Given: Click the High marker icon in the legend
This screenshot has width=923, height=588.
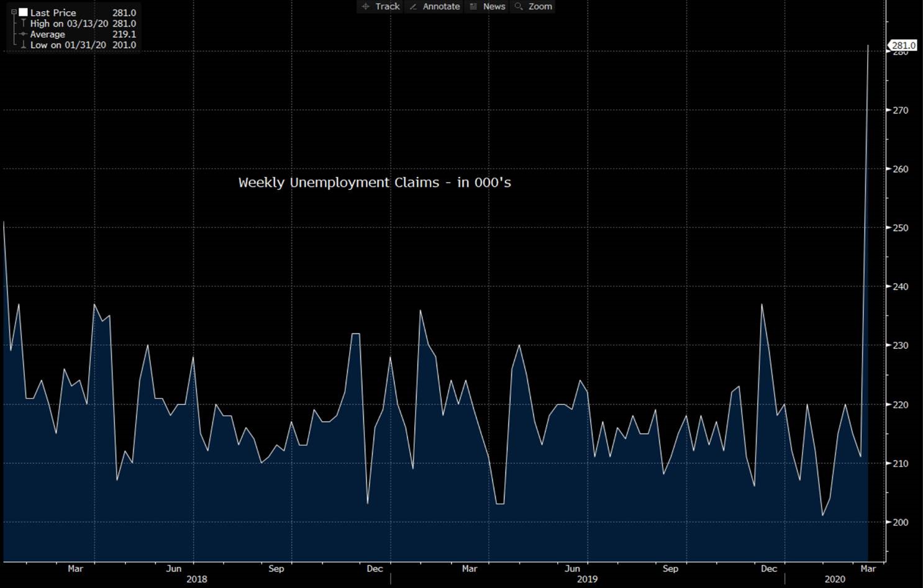Looking at the screenshot, I should (24, 24).
